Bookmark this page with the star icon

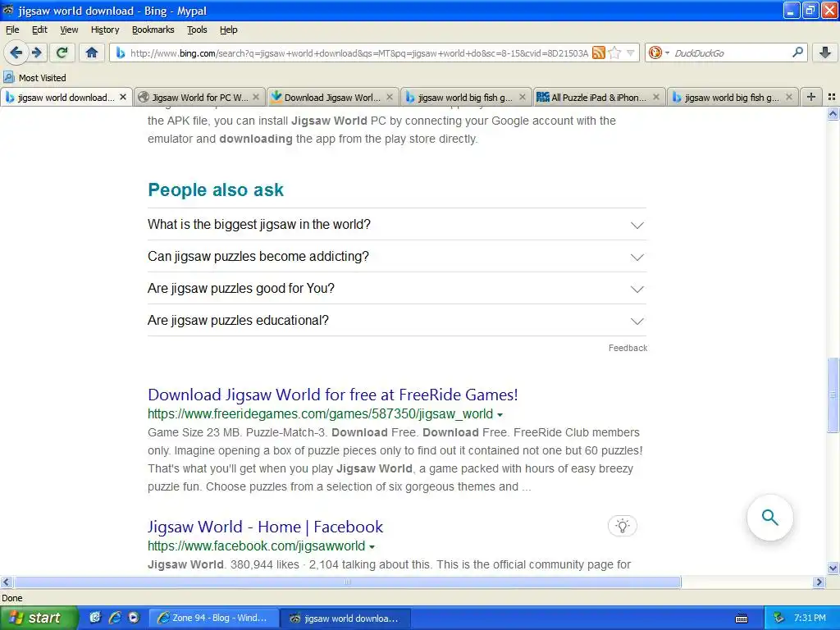click(615, 52)
